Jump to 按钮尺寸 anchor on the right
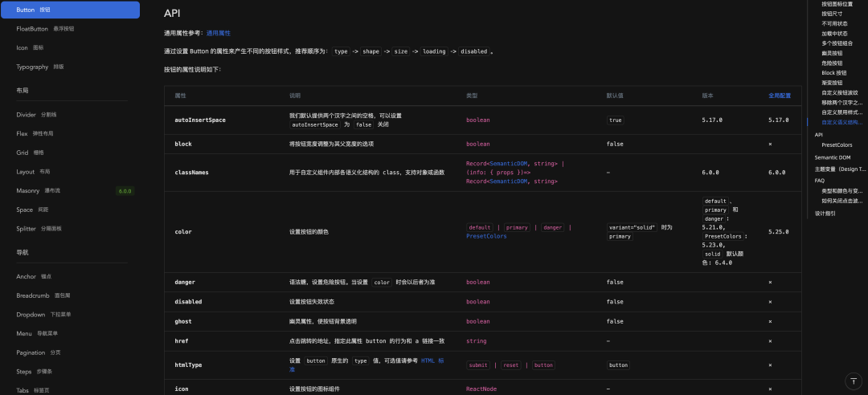Screen dimensions: 868x395 coord(833,14)
